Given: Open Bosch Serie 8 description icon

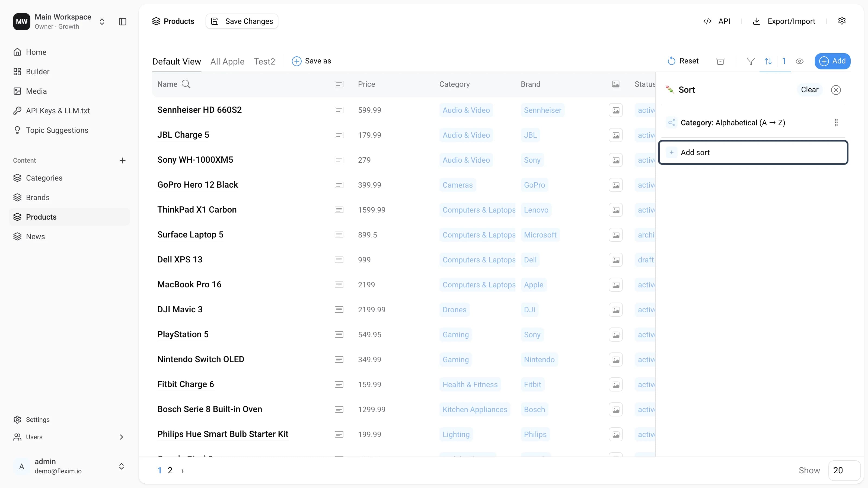Looking at the screenshot, I should 339,409.
